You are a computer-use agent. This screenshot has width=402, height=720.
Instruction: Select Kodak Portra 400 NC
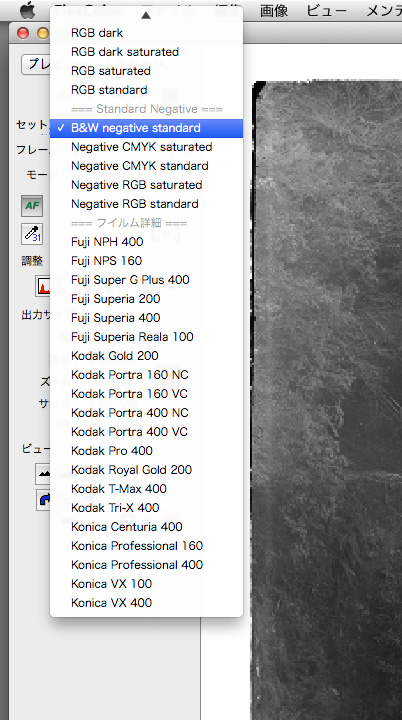pyautogui.click(x=146, y=413)
